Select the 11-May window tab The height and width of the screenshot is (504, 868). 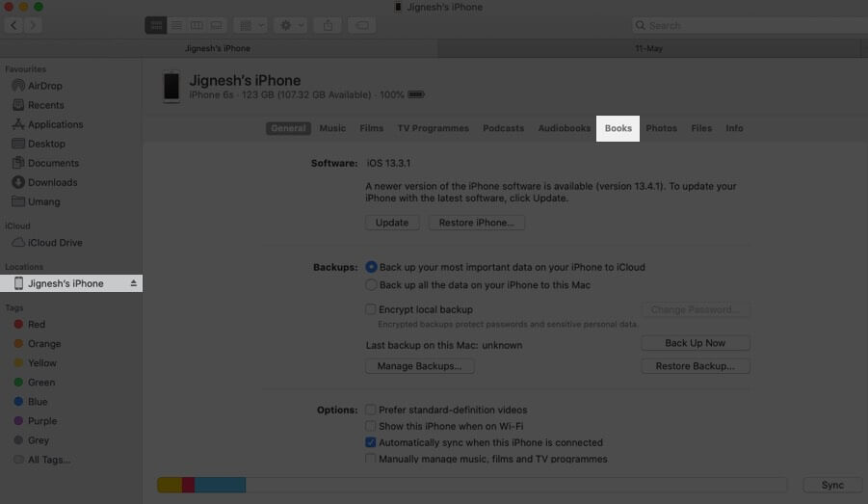648,49
